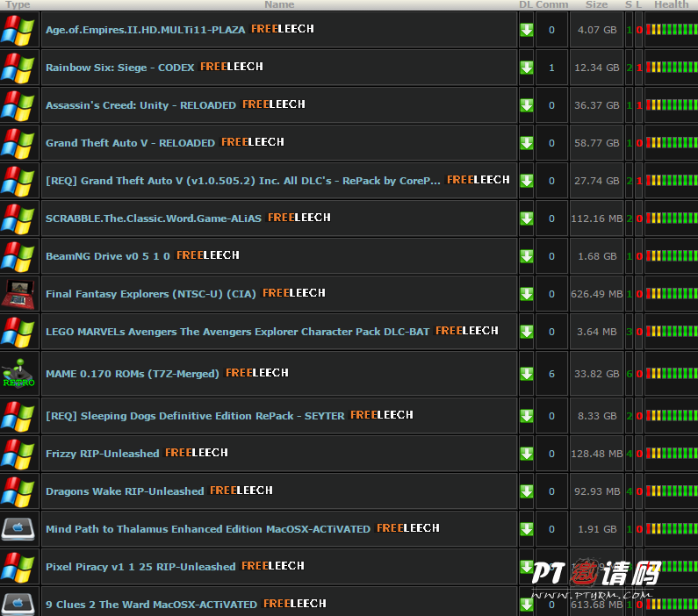The width and height of the screenshot is (698, 616).
Task: Click the 58.77 GB size cell
Action: coord(596,143)
